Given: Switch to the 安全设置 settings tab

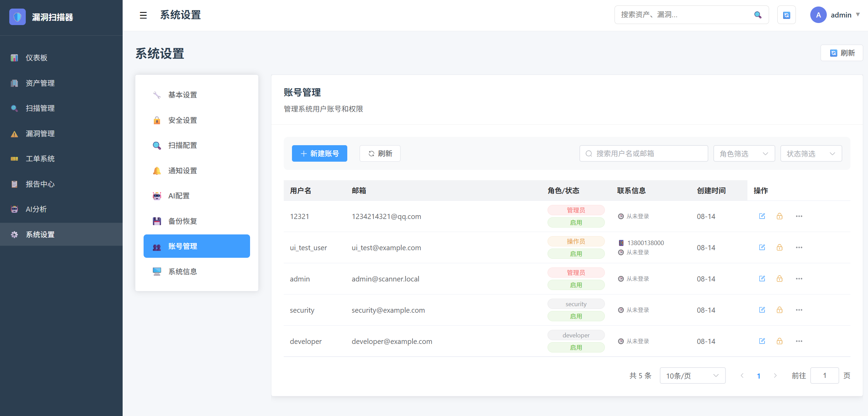Looking at the screenshot, I should coord(182,120).
